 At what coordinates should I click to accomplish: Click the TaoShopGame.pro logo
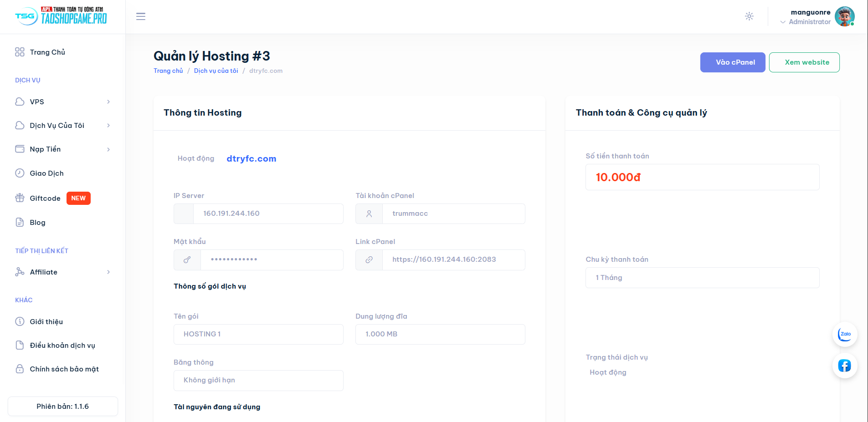62,16
